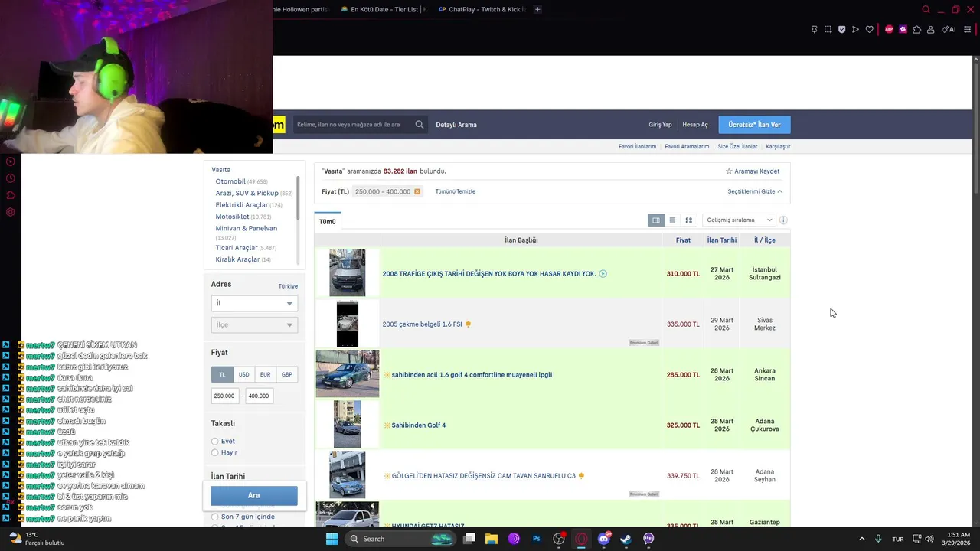Select GBP currency toggle

[x=286, y=375]
